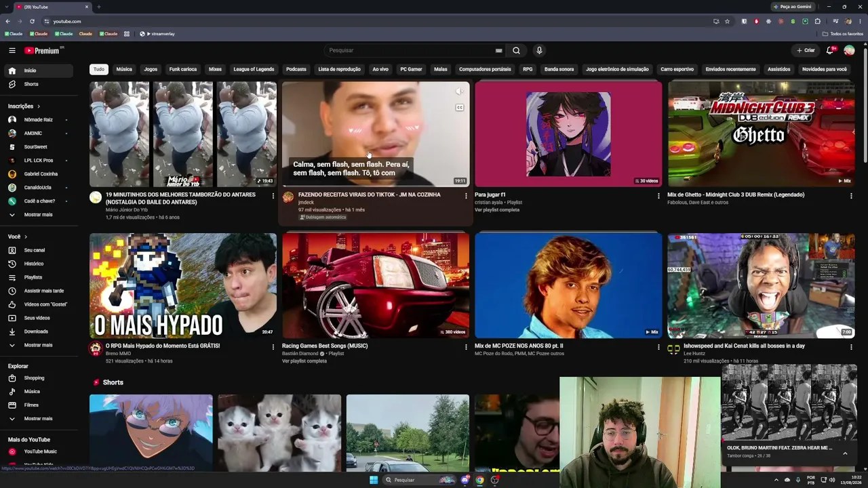Expand Mostrar mais under Explorar
The image size is (868, 488).
39,419
